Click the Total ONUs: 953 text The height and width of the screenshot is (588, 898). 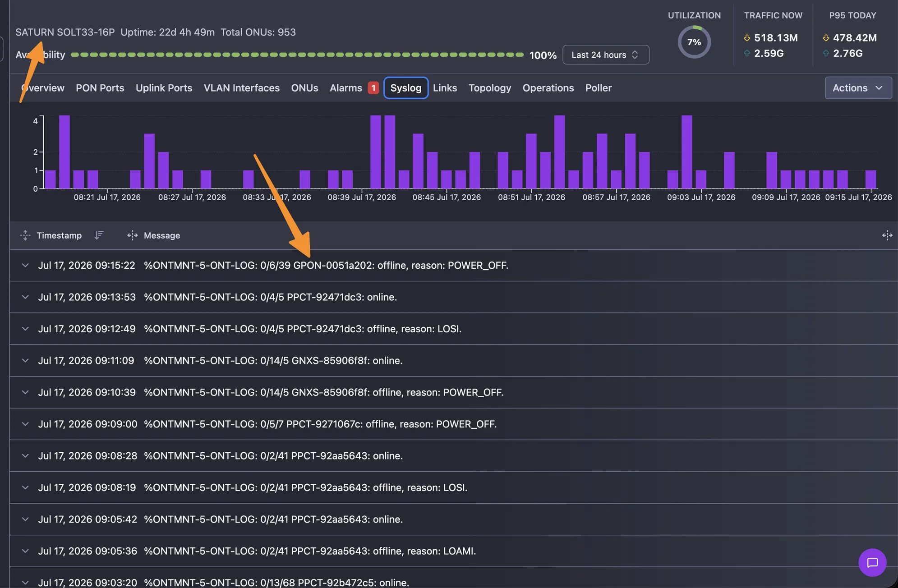[258, 32]
